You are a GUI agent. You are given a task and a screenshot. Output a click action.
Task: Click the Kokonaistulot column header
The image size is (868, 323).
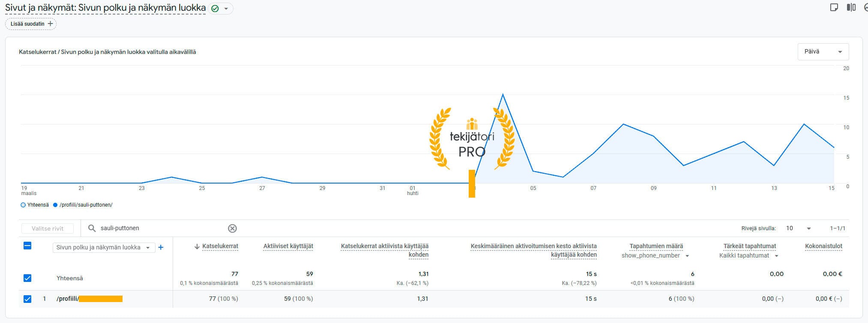coord(823,246)
